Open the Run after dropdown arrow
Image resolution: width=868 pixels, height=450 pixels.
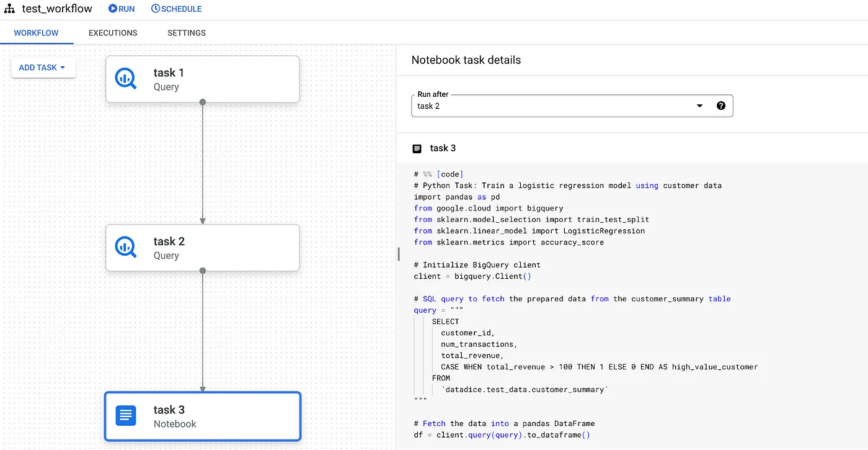[699, 106]
